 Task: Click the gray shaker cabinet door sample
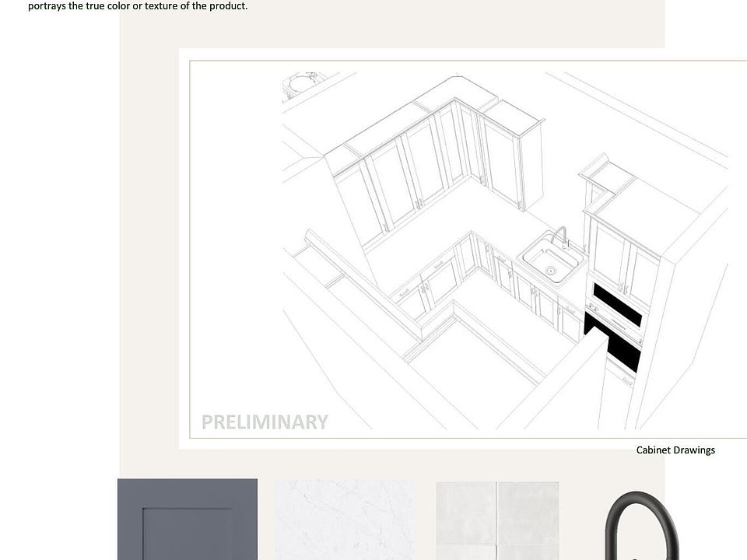coord(187,519)
